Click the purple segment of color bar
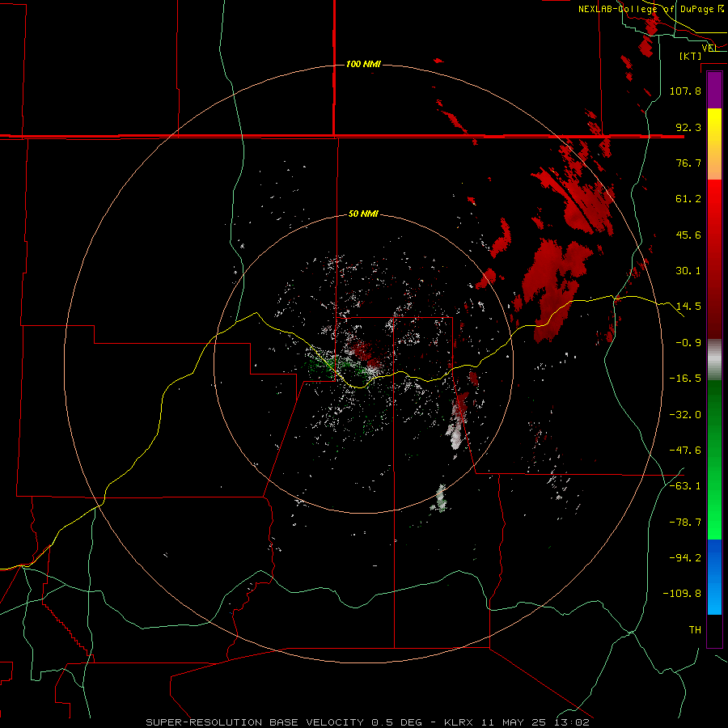Screen dimensions: 728x728 pos(714,90)
